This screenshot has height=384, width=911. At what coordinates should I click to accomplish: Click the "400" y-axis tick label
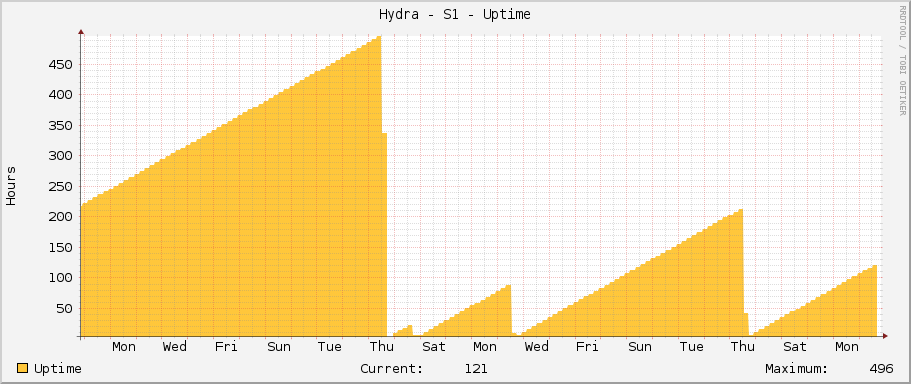click(x=60, y=95)
